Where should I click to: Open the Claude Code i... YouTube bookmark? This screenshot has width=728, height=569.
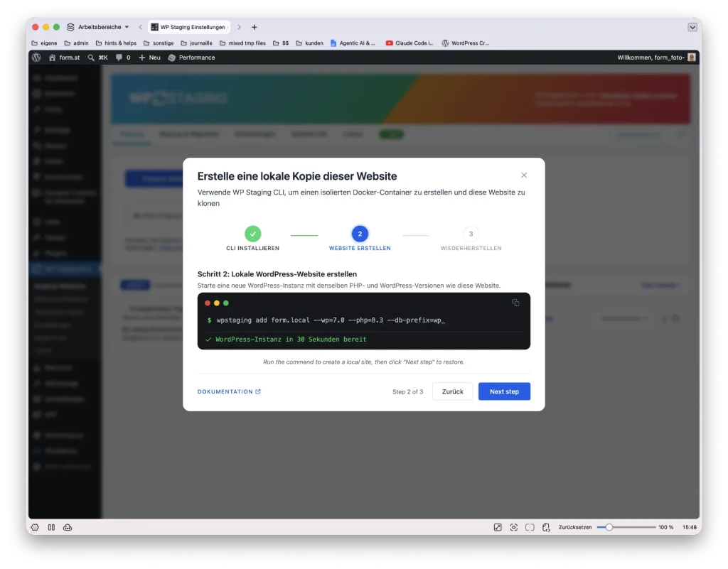pos(409,43)
